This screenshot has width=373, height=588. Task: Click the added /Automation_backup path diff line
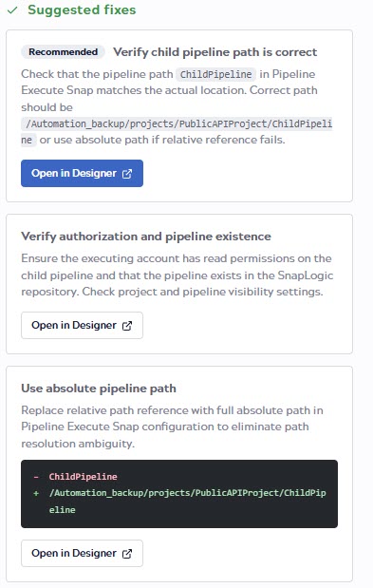187,501
